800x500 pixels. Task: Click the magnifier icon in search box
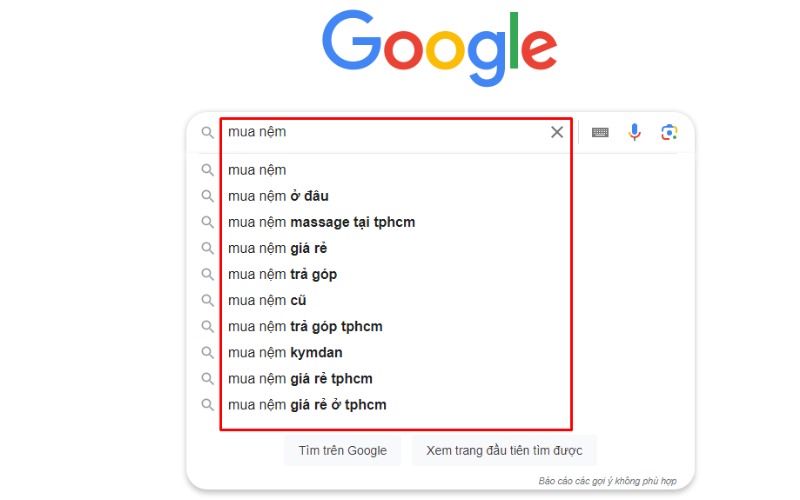[208, 132]
